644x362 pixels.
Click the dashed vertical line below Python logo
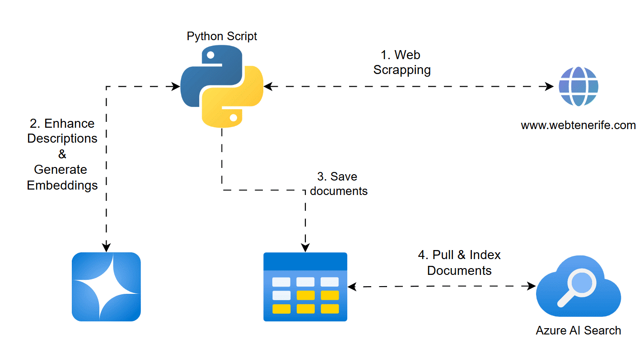point(222,158)
